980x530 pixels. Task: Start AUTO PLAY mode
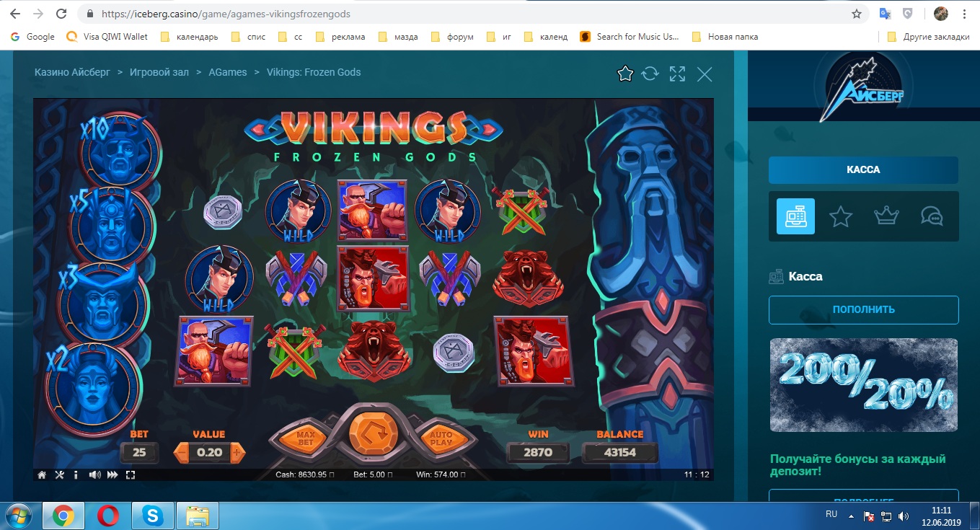pyautogui.click(x=441, y=437)
